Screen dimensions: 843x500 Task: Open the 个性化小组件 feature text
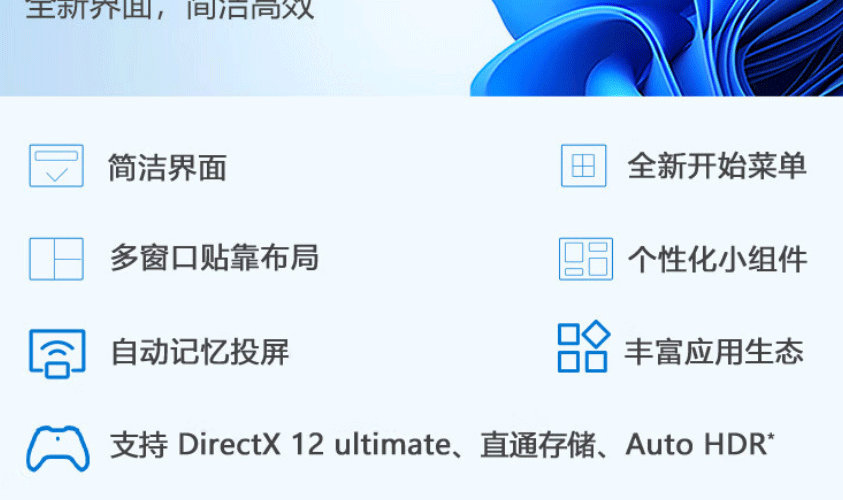(x=718, y=260)
